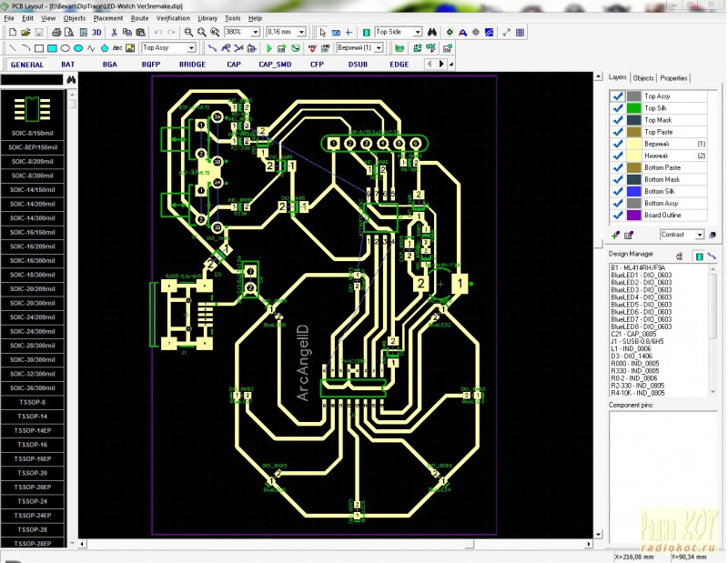
Task: Open the print dialog from the toolbar
Action: [x=56, y=32]
